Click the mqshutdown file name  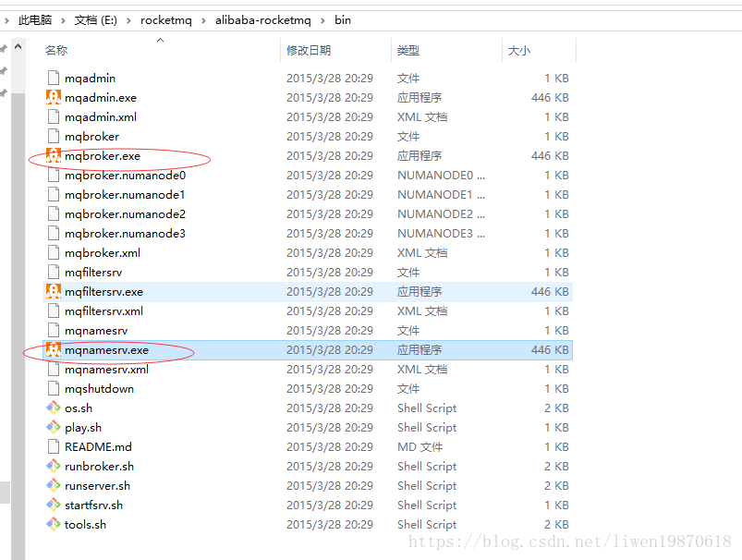(100, 389)
